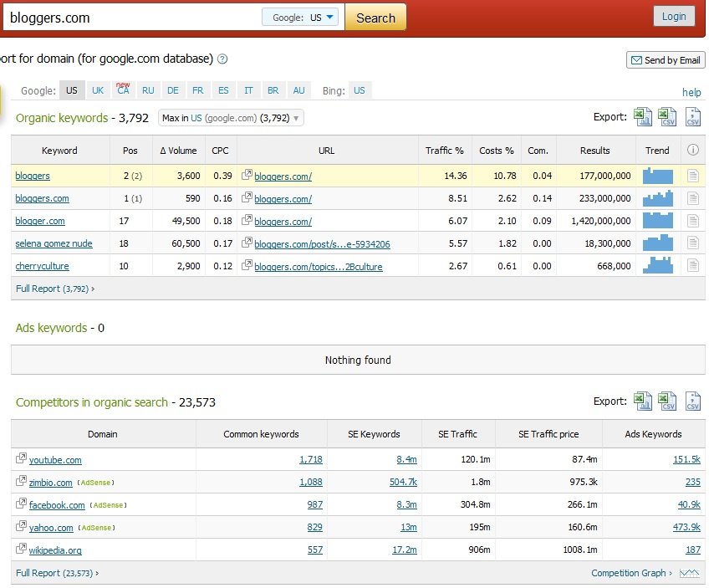709x588 pixels.
Task: Expand the Max in US (google.com) dropdown
Action: pos(231,118)
